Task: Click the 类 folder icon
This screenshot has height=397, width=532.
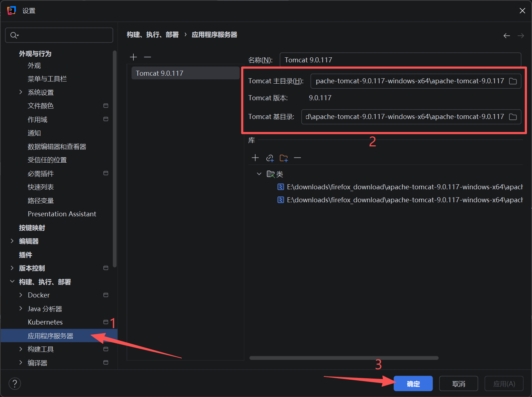Action: pyautogui.click(x=271, y=174)
